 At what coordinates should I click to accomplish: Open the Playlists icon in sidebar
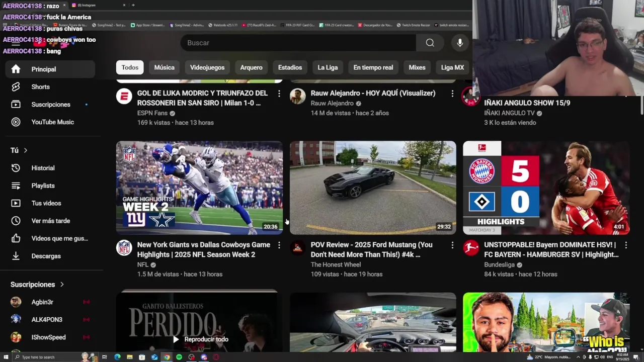16,186
